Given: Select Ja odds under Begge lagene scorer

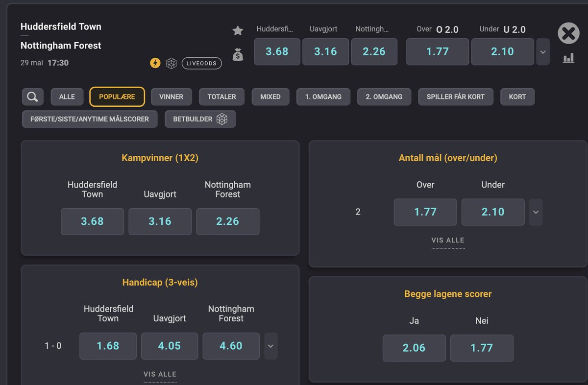Looking at the screenshot, I should tap(414, 348).
